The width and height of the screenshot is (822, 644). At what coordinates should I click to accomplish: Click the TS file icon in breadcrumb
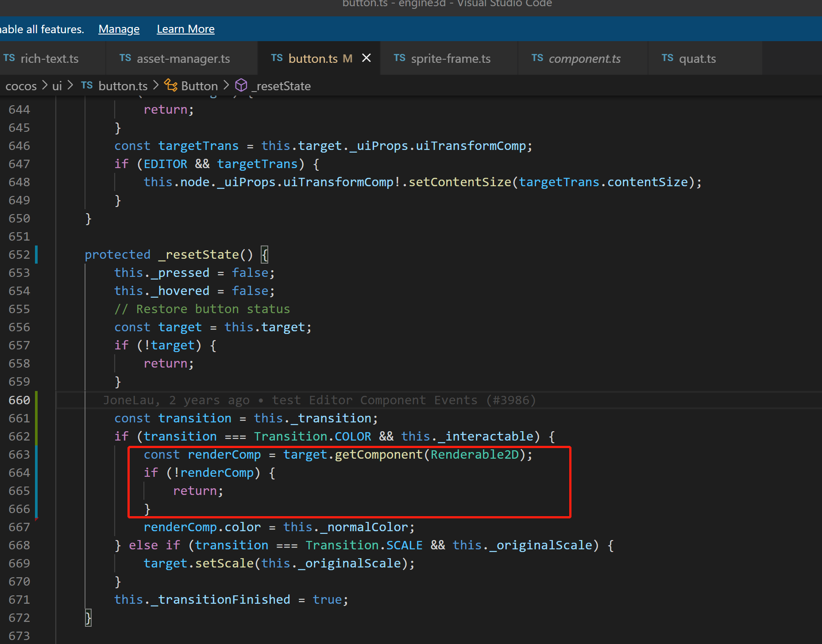pos(87,85)
